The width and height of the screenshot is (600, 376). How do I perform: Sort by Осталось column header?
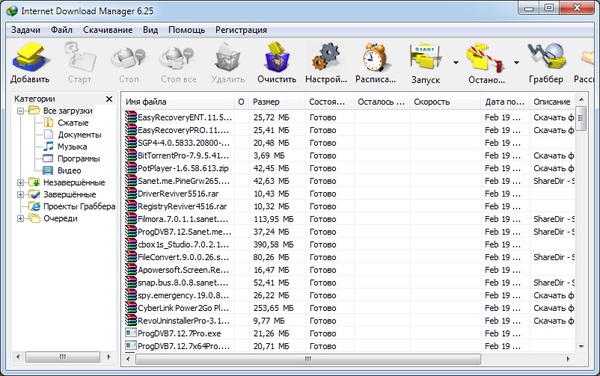click(x=382, y=102)
